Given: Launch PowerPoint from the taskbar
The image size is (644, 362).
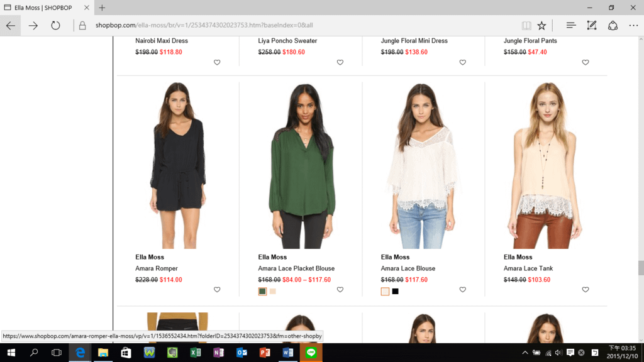Looking at the screenshot, I should click(x=265, y=353).
